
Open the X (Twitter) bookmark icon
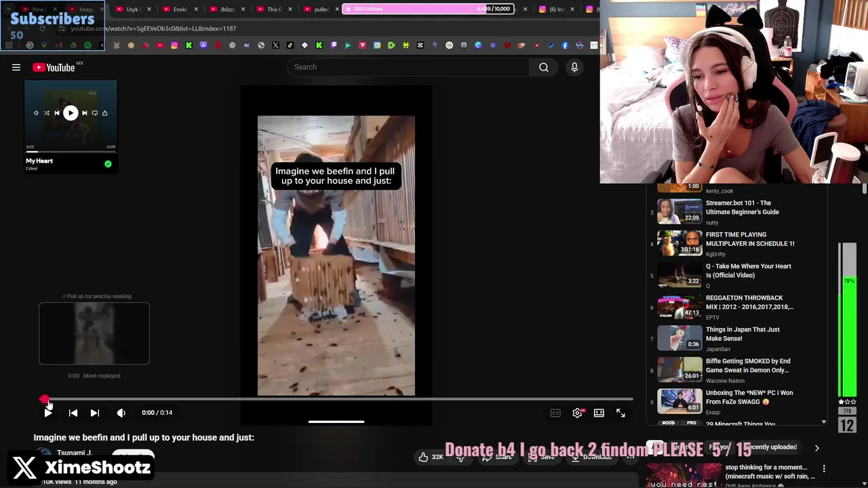click(x=276, y=45)
